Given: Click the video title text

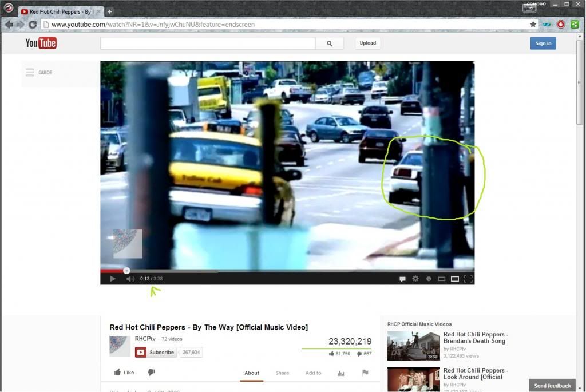Looking at the screenshot, I should (x=208, y=327).
